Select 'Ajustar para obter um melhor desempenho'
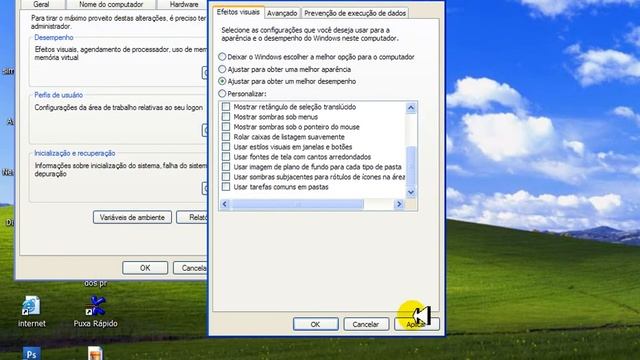Viewport: 640px width, 360px height. [x=222, y=81]
